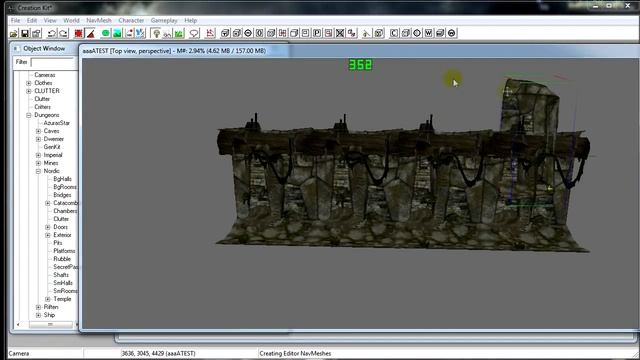Open the Character menu

(x=131, y=20)
